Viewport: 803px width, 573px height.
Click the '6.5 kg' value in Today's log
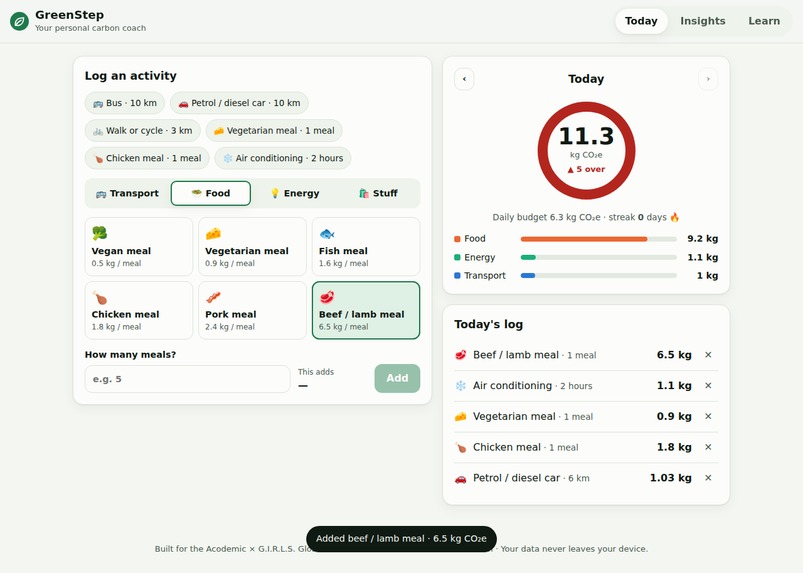tap(674, 355)
